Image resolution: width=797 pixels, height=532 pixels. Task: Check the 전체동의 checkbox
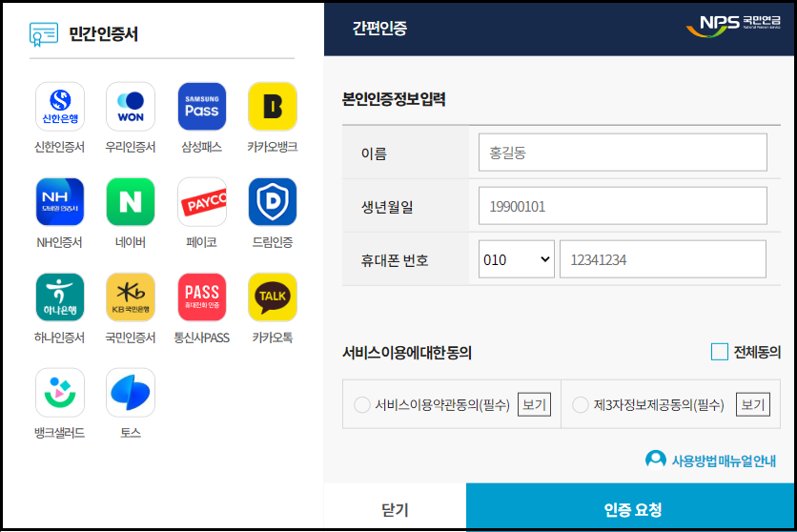[x=719, y=352]
